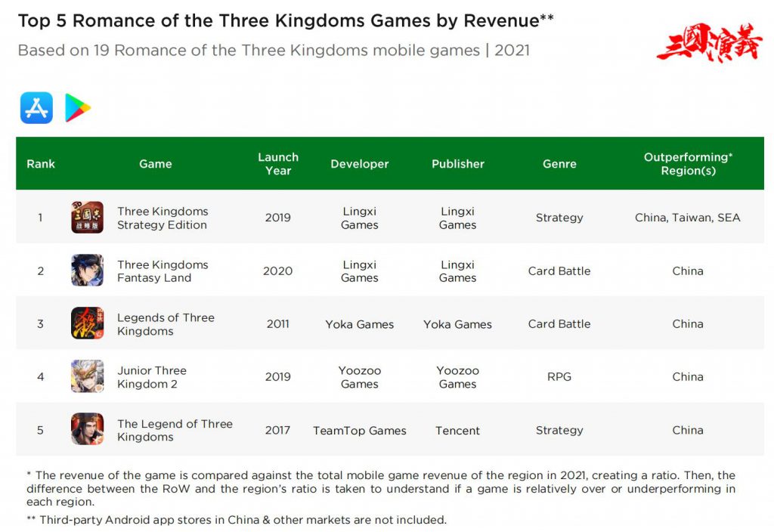The width and height of the screenshot is (774, 532).
Task: Select the Launch Year column header
Action: click(278, 164)
